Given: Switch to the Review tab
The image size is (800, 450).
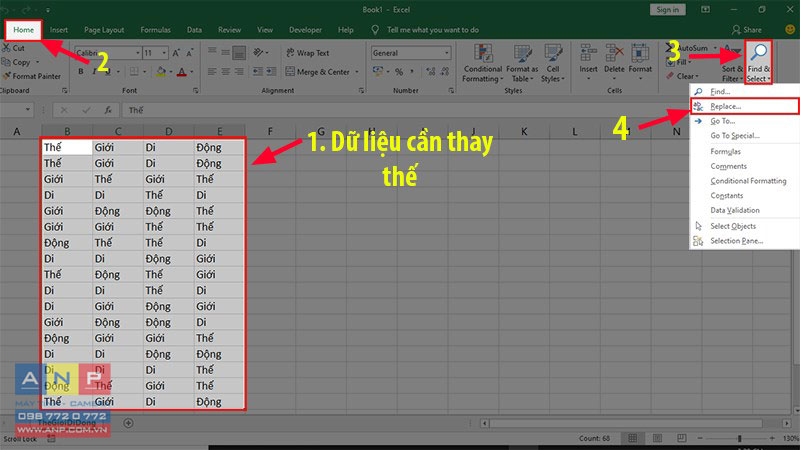Looking at the screenshot, I should pos(230,30).
